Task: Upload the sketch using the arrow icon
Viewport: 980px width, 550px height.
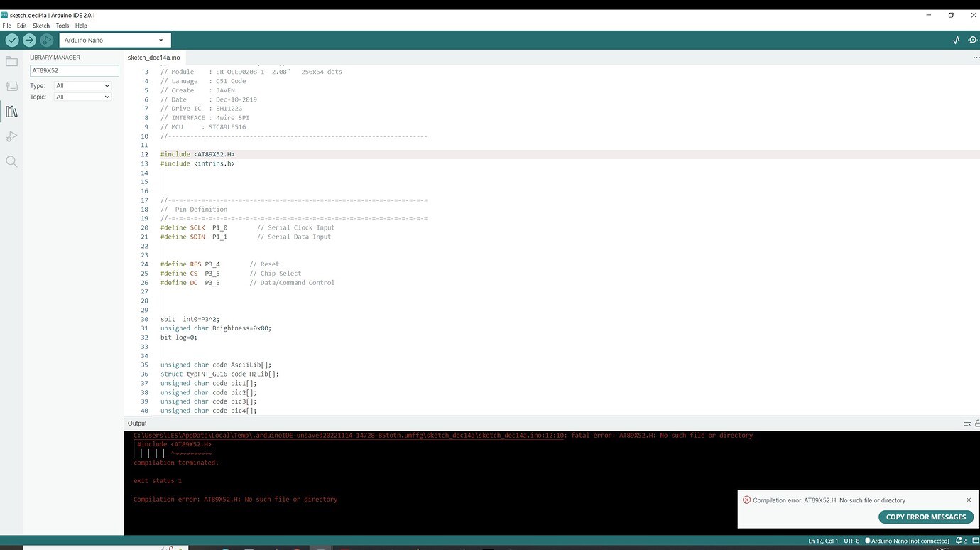Action: tap(28, 40)
